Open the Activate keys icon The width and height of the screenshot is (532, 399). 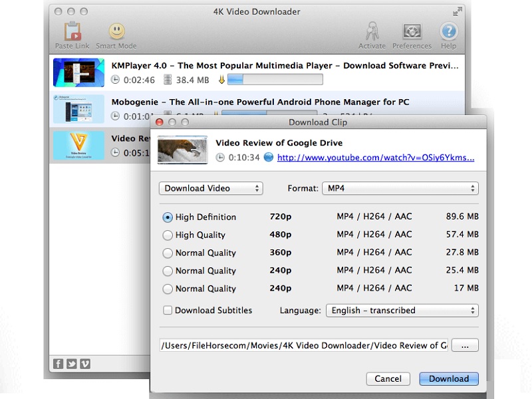[x=372, y=31]
